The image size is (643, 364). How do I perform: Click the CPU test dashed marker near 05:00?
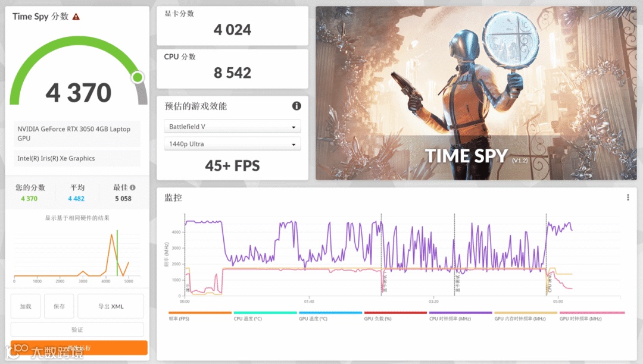[547, 254]
